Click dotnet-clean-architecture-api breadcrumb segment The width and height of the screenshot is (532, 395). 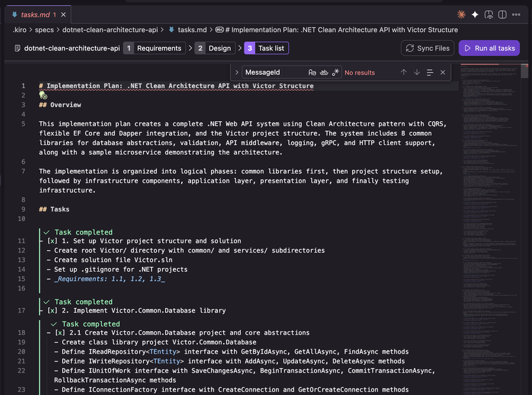(x=110, y=30)
